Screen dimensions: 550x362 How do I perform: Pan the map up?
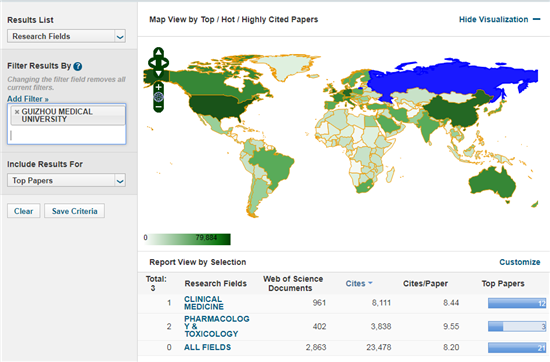(x=159, y=53)
